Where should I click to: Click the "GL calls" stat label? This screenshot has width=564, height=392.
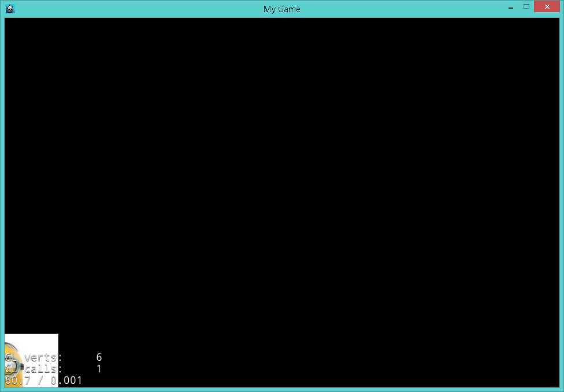tap(33, 369)
